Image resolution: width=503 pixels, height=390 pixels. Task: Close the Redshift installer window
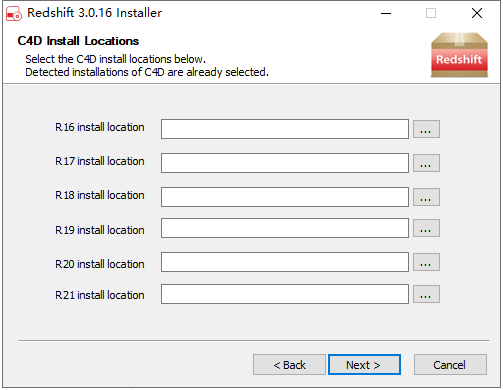[477, 13]
